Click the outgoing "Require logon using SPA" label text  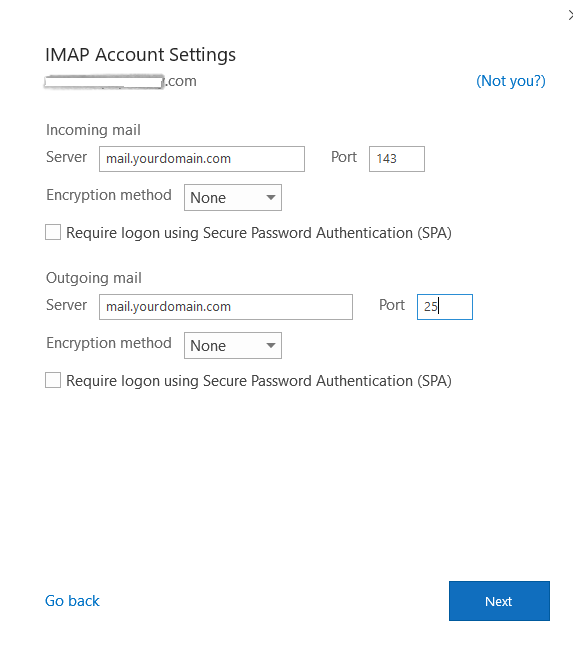click(259, 381)
